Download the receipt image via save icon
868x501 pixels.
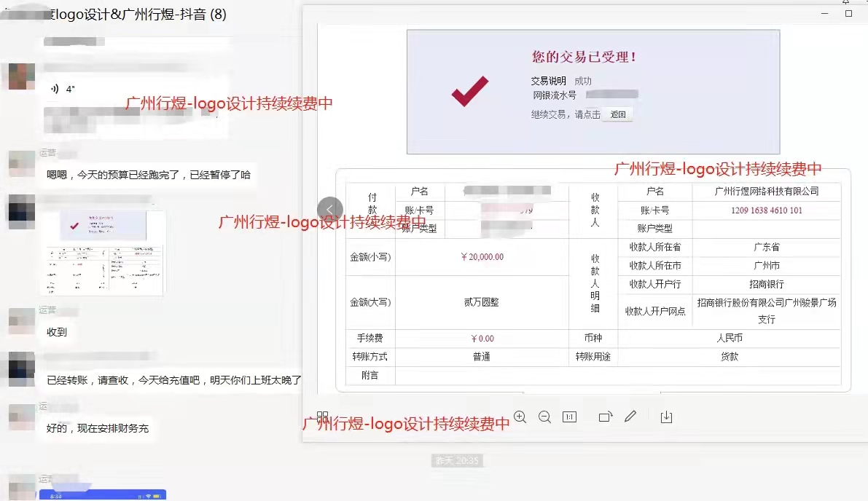coord(665,417)
